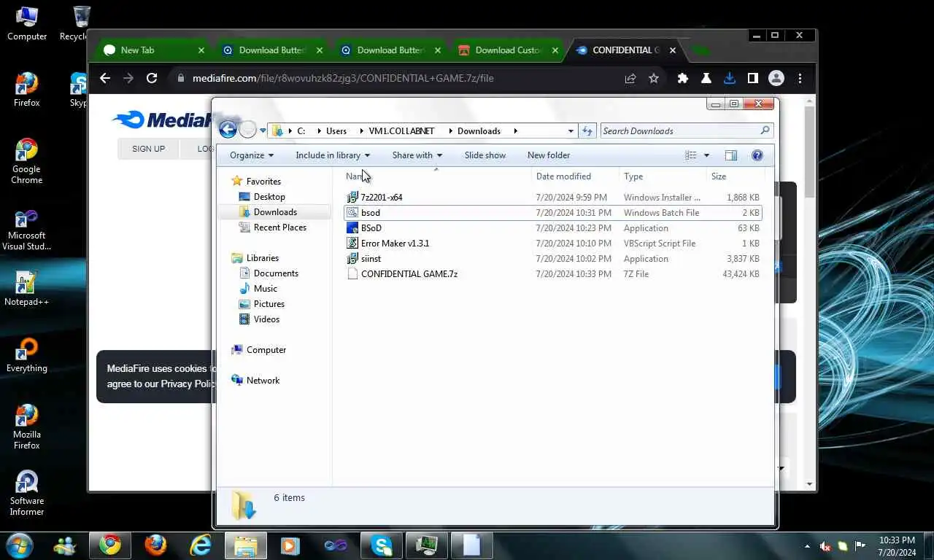Open views options dropdown arrow
The height and width of the screenshot is (560, 934).
coord(706,155)
